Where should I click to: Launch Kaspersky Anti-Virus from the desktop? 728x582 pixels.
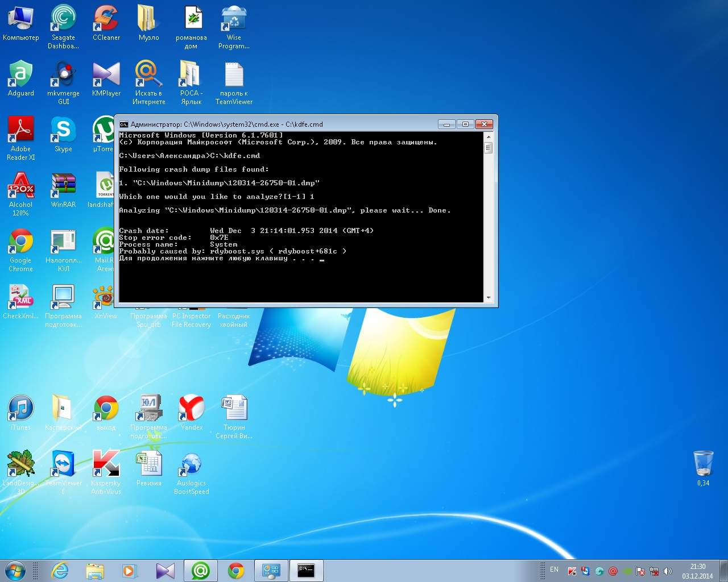(106, 472)
